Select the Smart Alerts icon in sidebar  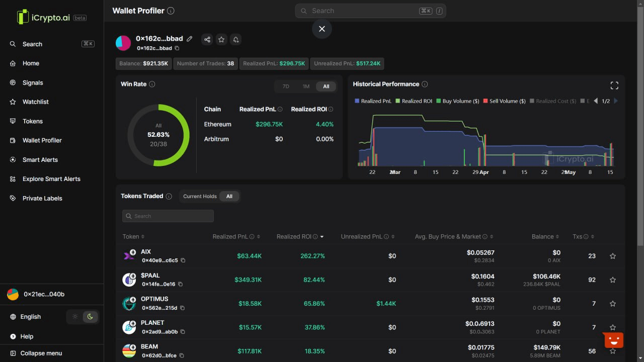click(11, 159)
